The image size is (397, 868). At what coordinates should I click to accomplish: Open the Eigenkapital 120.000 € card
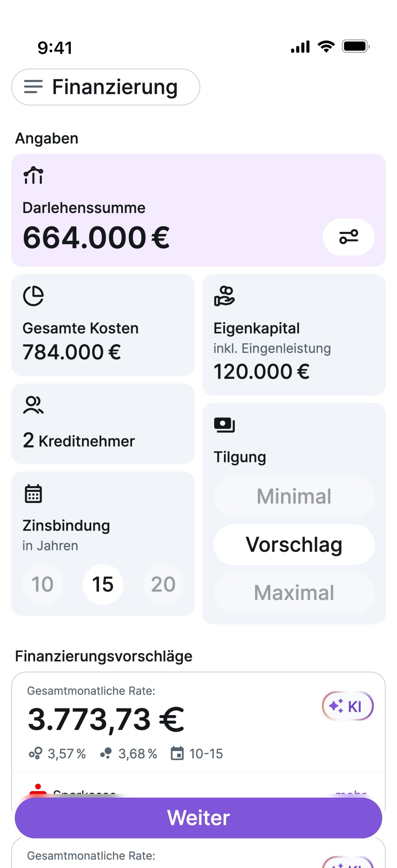294,335
